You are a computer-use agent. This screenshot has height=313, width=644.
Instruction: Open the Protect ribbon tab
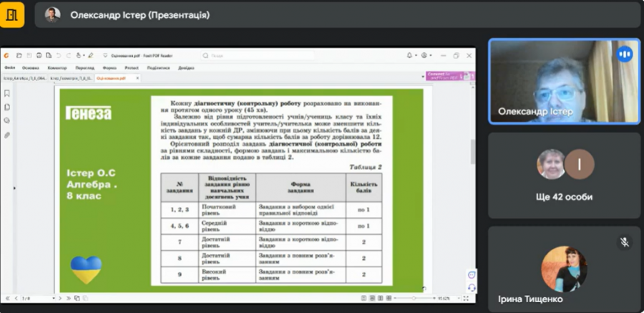pos(132,68)
